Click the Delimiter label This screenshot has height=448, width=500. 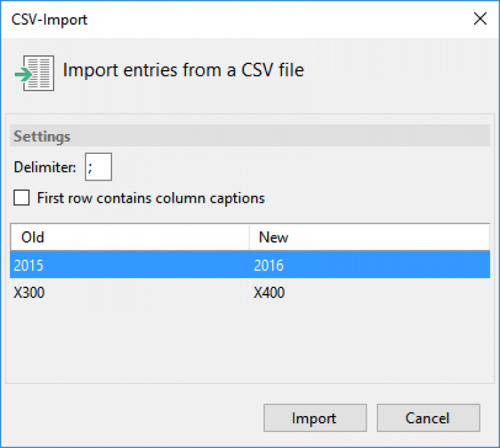tap(45, 167)
